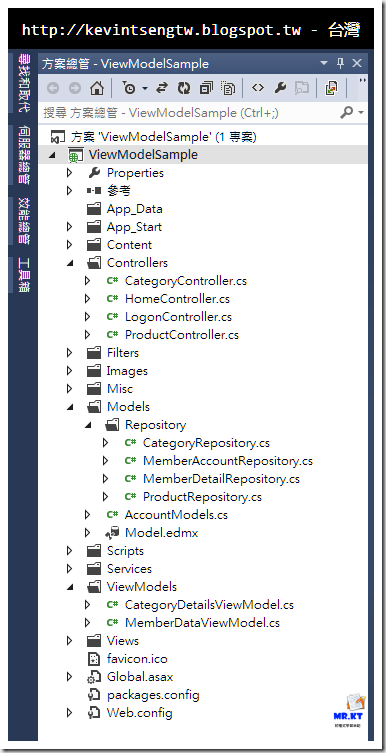Click the C# icon of MemberDataViewModel.cs

[113, 623]
